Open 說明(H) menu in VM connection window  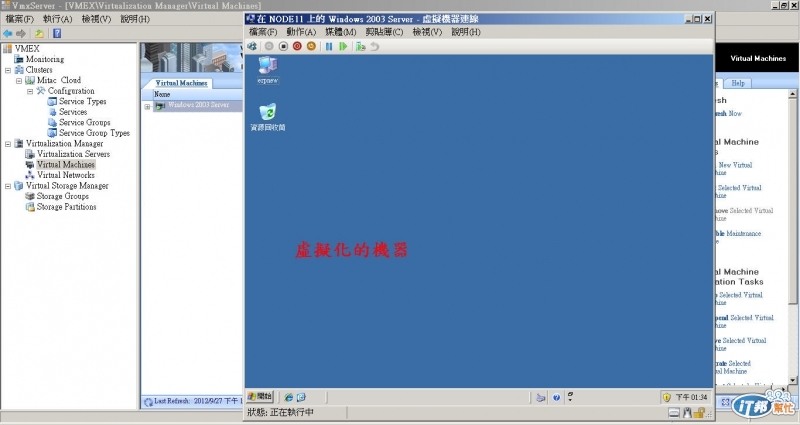tap(466, 32)
